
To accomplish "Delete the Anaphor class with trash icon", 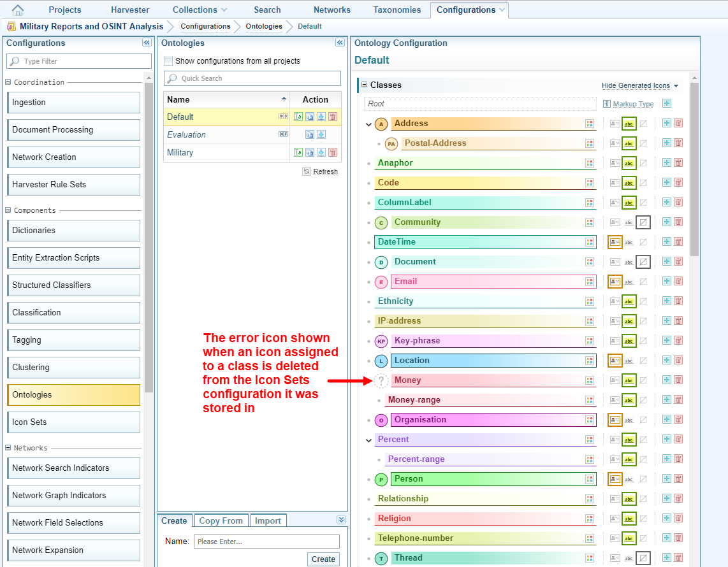I will 678,163.
